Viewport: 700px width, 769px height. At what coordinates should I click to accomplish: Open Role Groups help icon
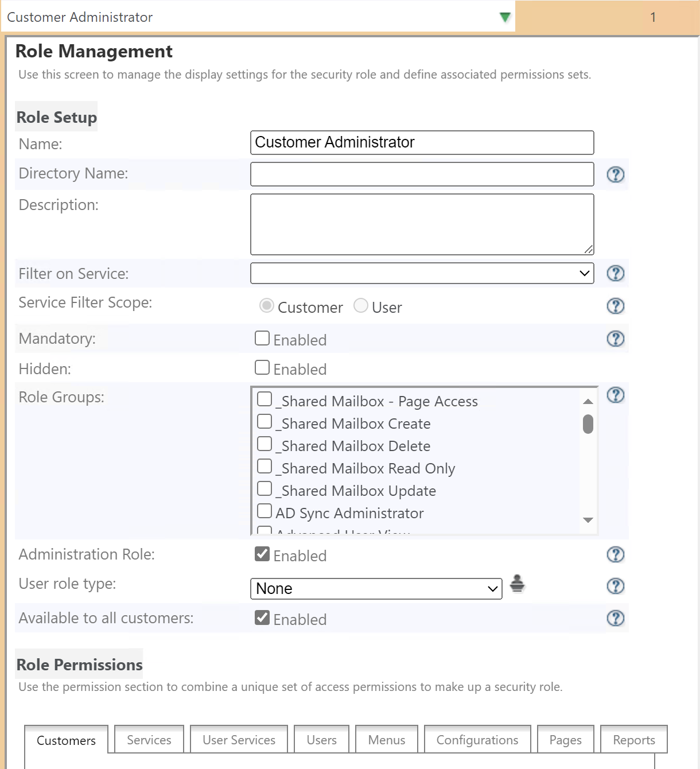[x=615, y=395]
